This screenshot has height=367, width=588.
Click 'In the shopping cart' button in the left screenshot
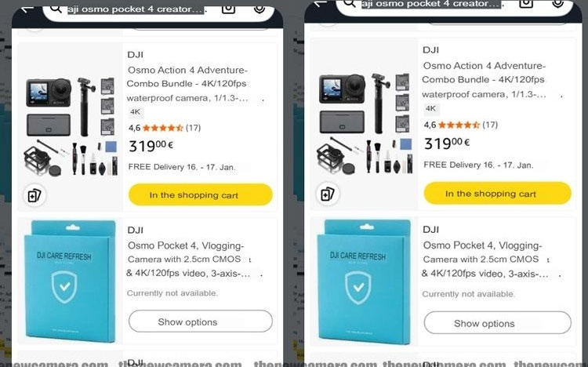(x=200, y=194)
